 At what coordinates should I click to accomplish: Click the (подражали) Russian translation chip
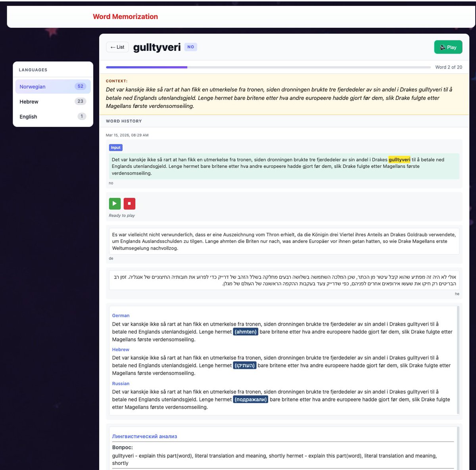click(x=251, y=399)
